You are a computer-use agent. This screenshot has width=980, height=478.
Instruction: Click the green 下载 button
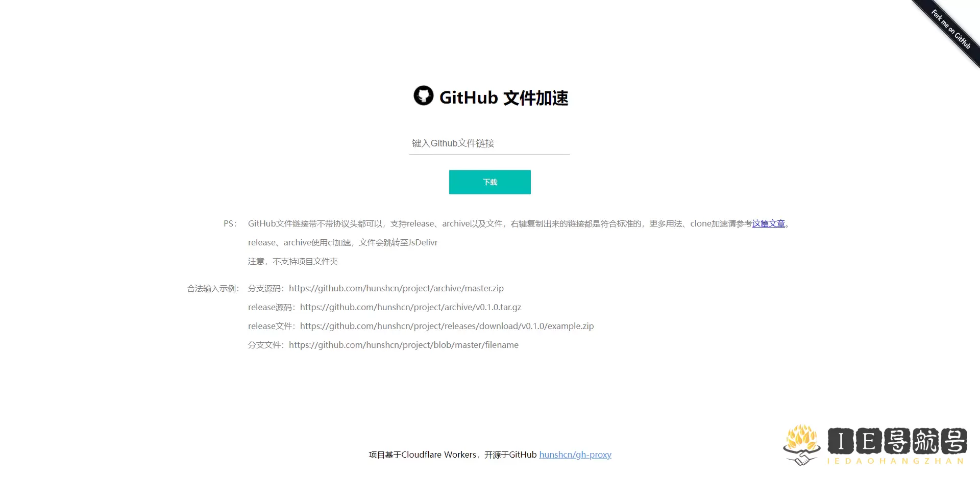click(490, 182)
